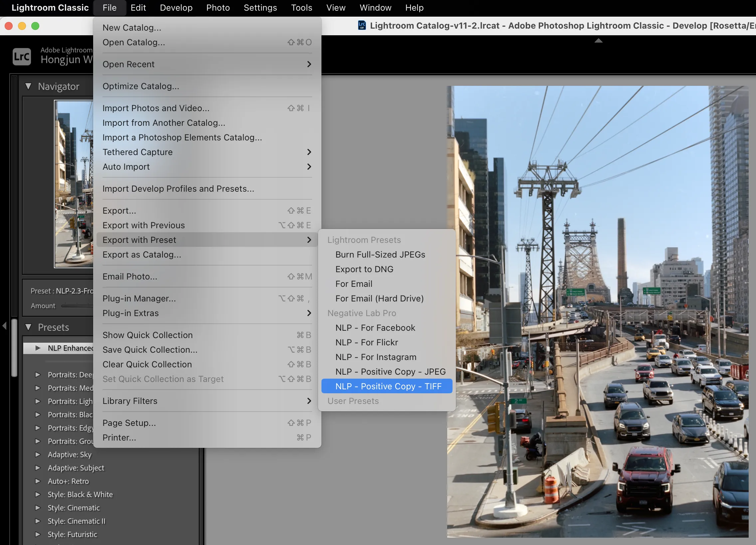Select Save Quick Collection...
The height and width of the screenshot is (545, 756).
click(207, 350)
